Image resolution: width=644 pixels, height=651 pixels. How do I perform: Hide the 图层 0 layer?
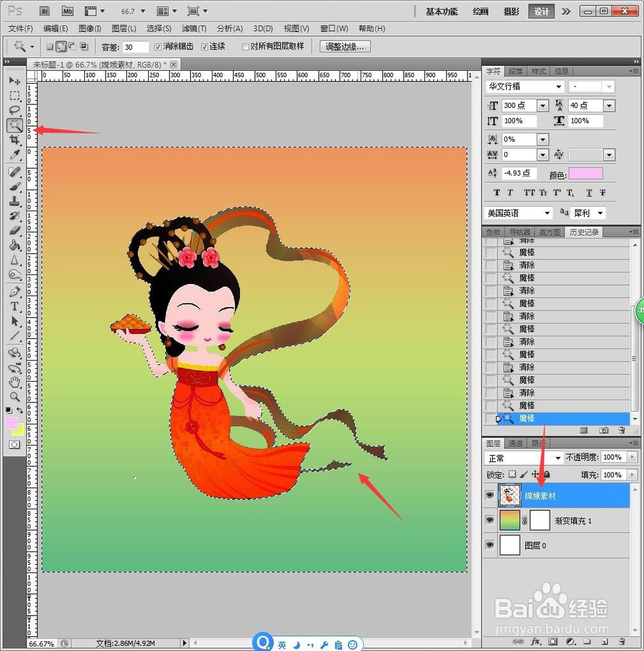(x=490, y=545)
